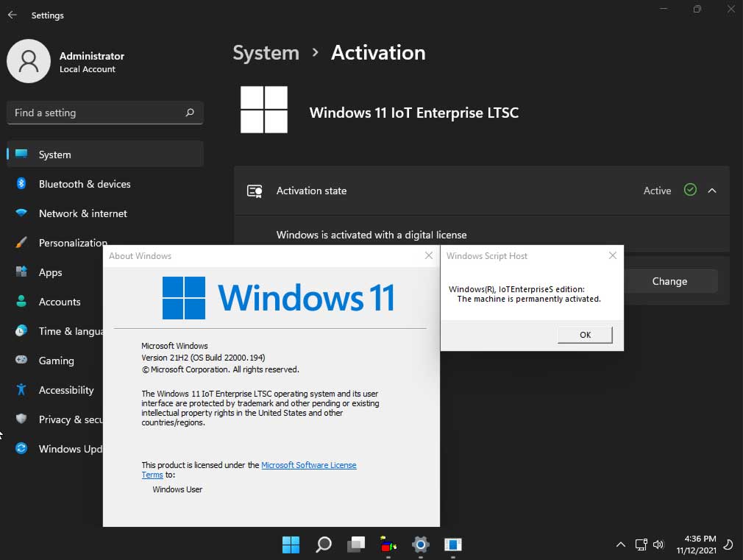Close the Windows Script Host dialog
The height and width of the screenshot is (560, 743).
pyautogui.click(x=612, y=255)
